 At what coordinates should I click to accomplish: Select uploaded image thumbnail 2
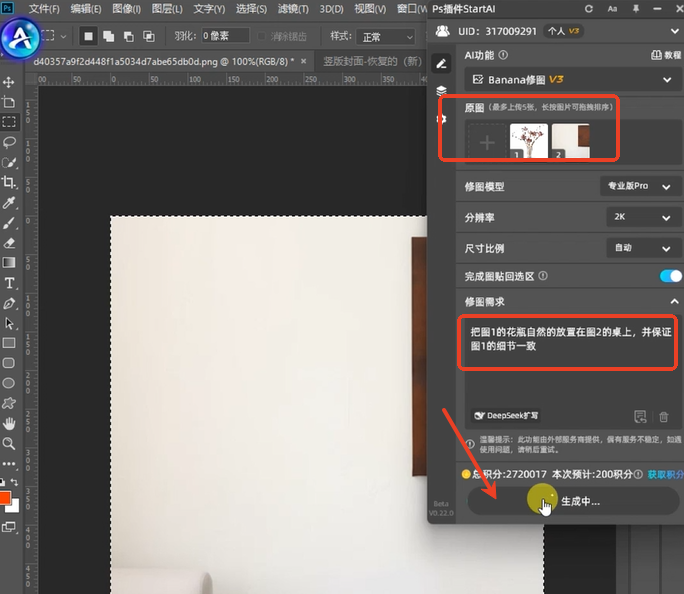coord(571,141)
